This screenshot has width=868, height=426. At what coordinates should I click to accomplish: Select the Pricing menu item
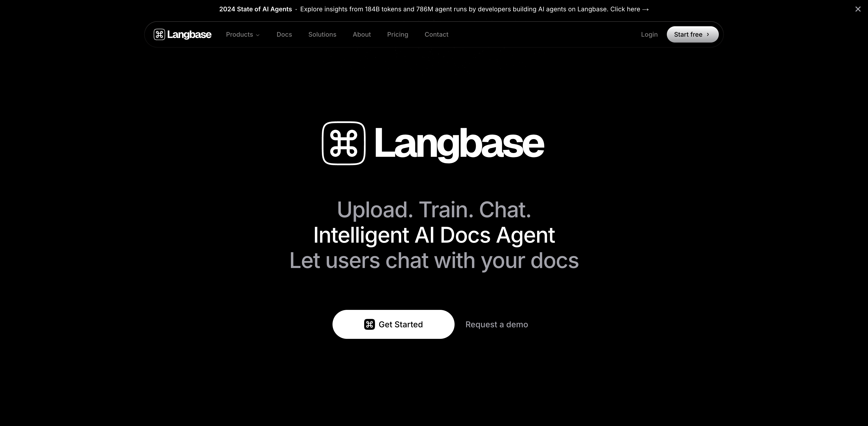click(397, 34)
